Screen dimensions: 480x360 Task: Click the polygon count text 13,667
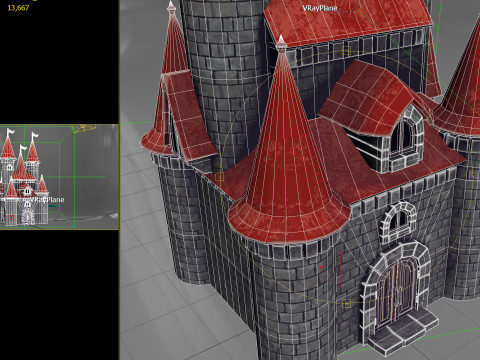(18, 8)
